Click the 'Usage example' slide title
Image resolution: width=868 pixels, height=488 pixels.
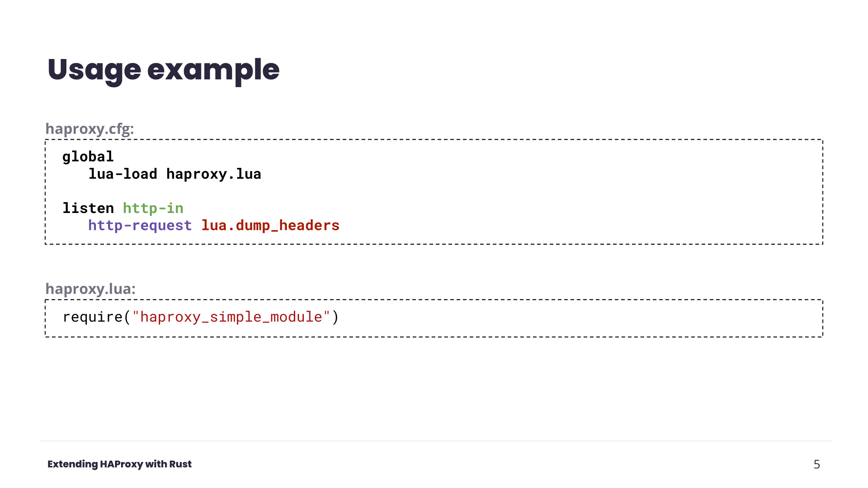(x=163, y=70)
